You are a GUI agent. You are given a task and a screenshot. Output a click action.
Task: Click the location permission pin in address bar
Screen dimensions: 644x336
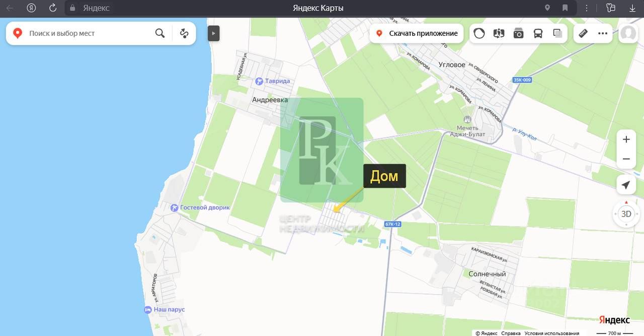(x=547, y=8)
